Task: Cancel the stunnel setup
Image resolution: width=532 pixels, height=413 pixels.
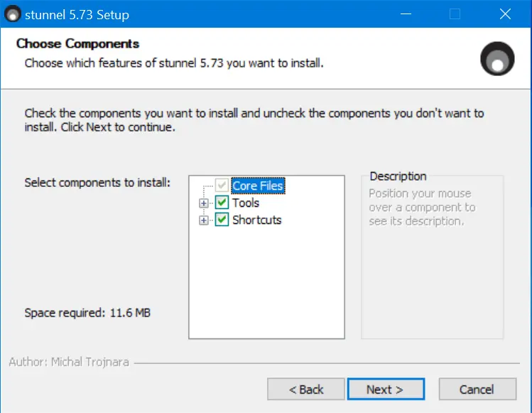Action: point(477,390)
